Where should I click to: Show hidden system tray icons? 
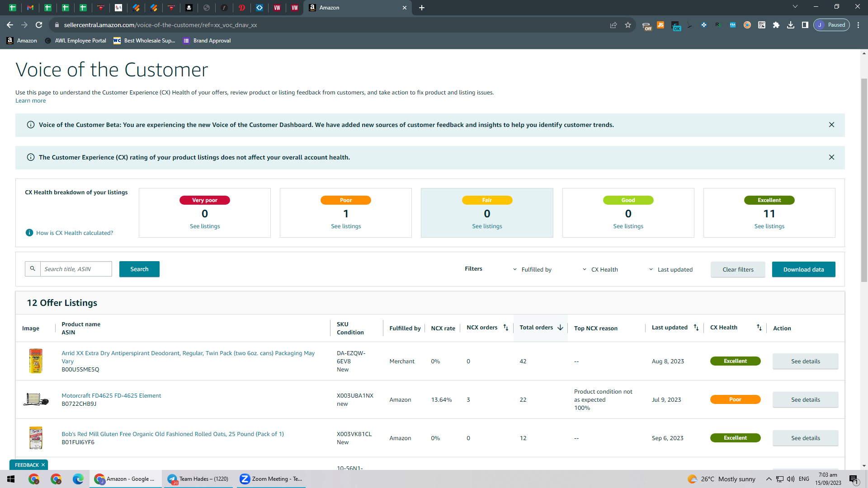(x=769, y=479)
